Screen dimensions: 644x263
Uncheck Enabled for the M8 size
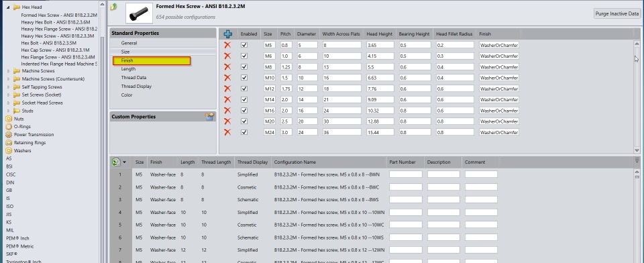tap(244, 66)
